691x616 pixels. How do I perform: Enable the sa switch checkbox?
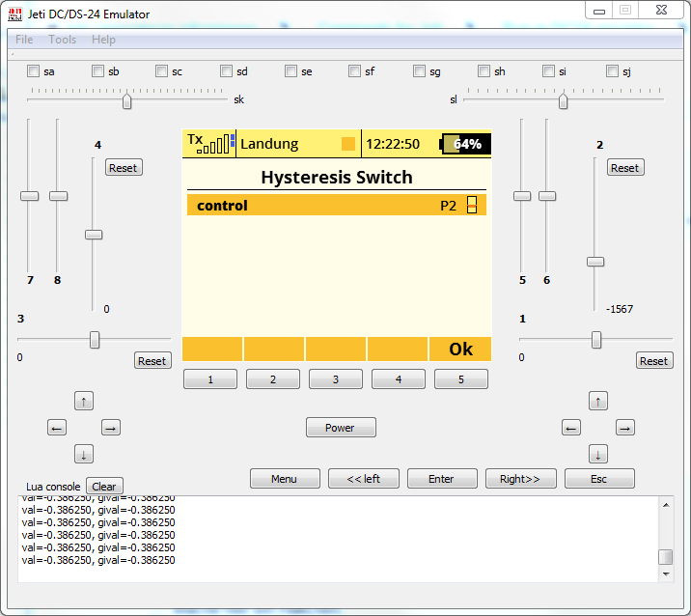point(33,71)
